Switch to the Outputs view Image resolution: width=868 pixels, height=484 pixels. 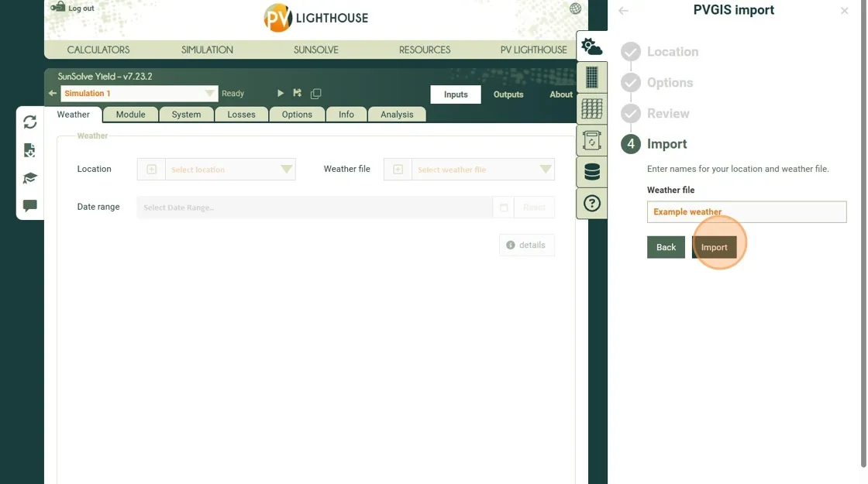point(508,94)
